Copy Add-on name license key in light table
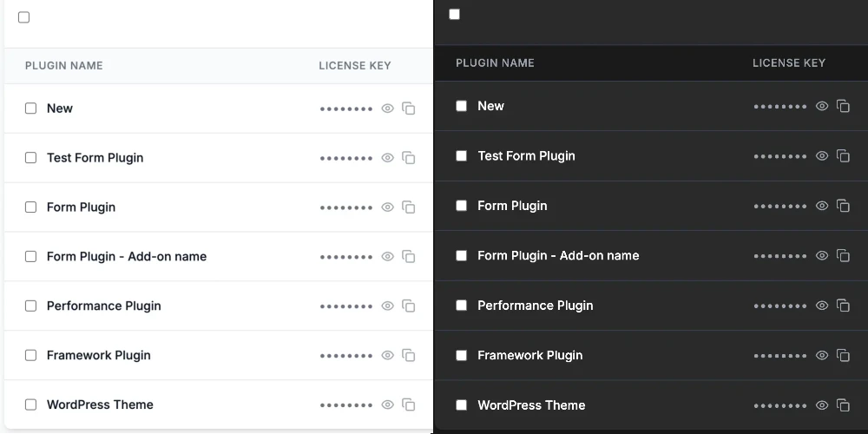The image size is (868, 434). click(x=409, y=257)
